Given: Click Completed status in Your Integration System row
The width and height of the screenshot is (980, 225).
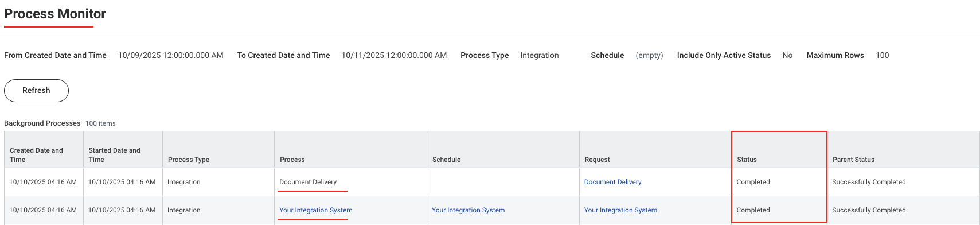Looking at the screenshot, I should tap(753, 210).
